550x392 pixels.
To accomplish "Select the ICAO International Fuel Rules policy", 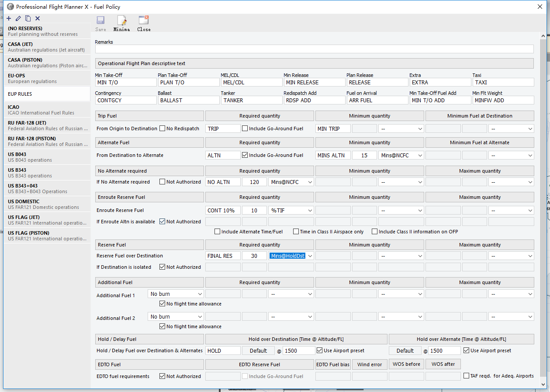I will 47,110.
